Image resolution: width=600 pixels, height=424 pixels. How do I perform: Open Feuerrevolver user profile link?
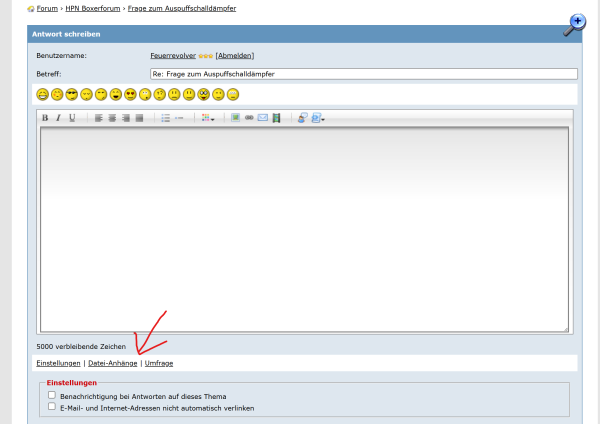173,55
